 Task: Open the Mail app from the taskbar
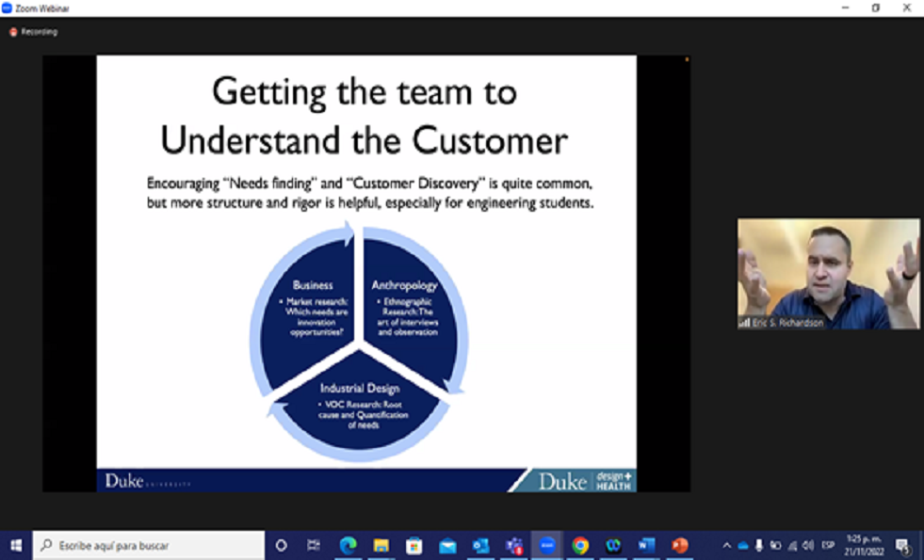447,545
